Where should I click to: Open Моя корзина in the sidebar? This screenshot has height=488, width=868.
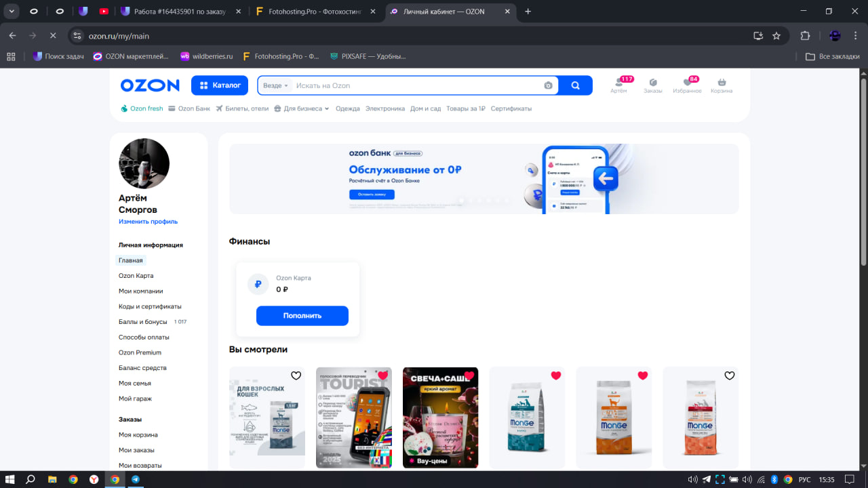click(138, 434)
